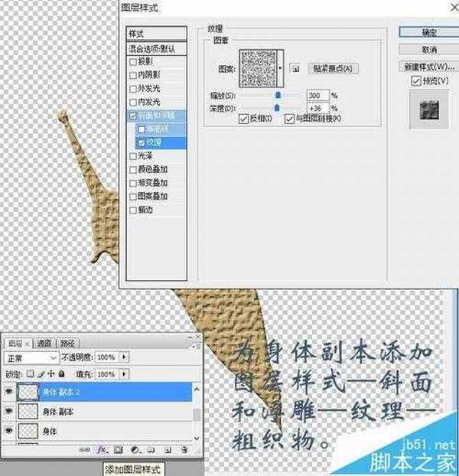Close the 图层 tab with its x
This screenshot has width=459, height=476.
tap(27, 344)
